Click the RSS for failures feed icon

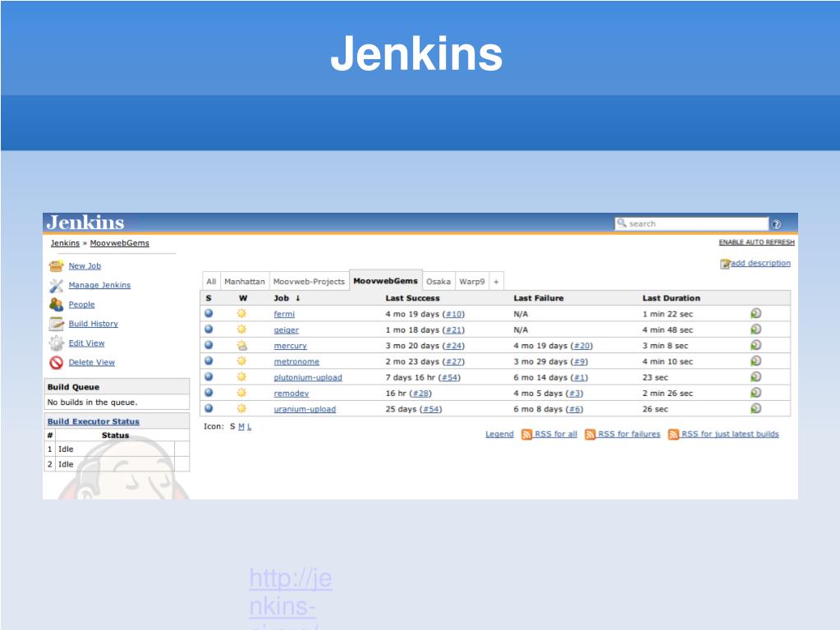point(590,434)
